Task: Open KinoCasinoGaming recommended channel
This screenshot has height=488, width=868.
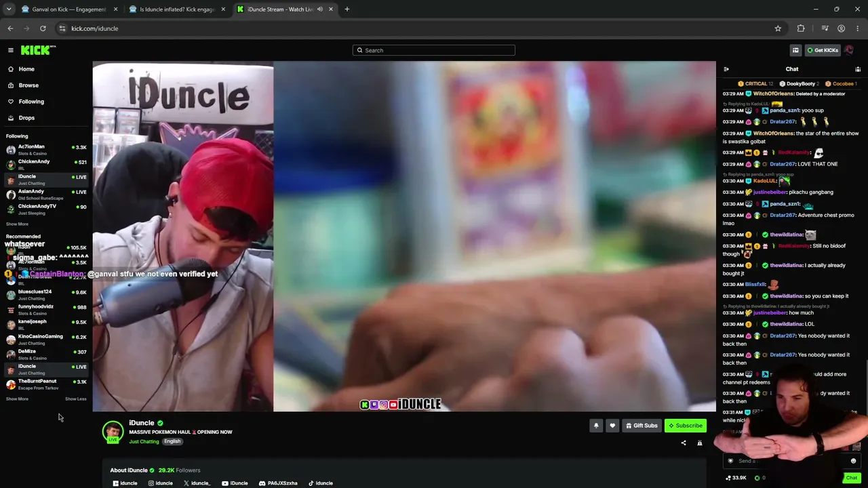Action: coord(46,340)
